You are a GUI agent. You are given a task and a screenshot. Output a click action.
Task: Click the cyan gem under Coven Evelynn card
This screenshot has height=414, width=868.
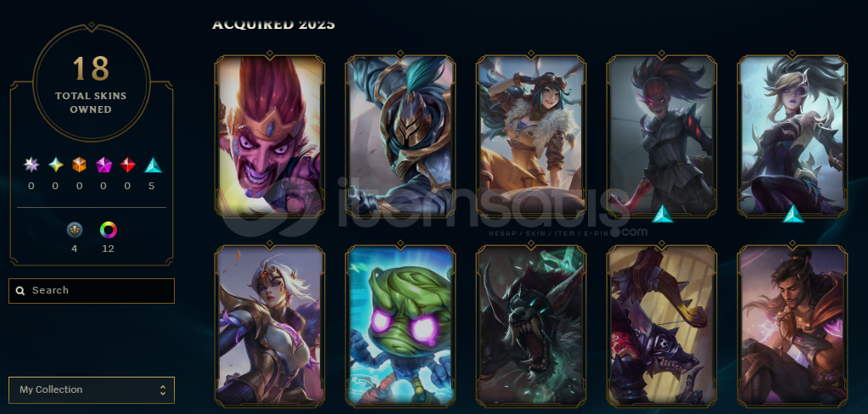point(662,214)
